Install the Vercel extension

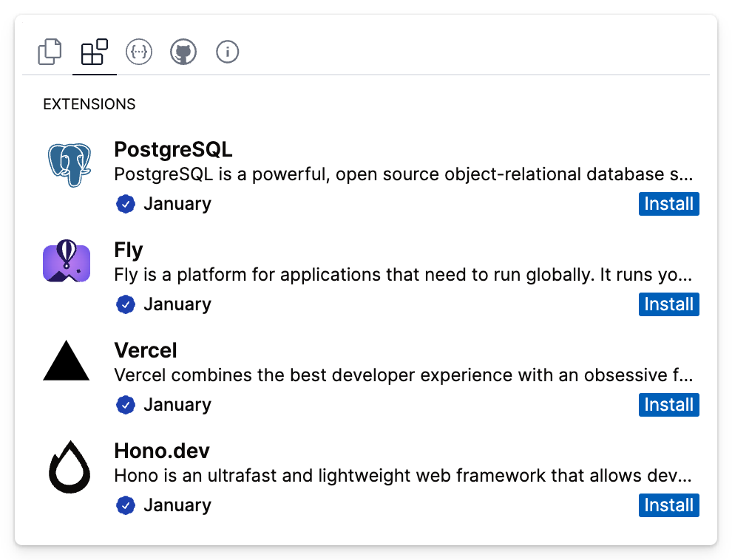[x=668, y=405]
